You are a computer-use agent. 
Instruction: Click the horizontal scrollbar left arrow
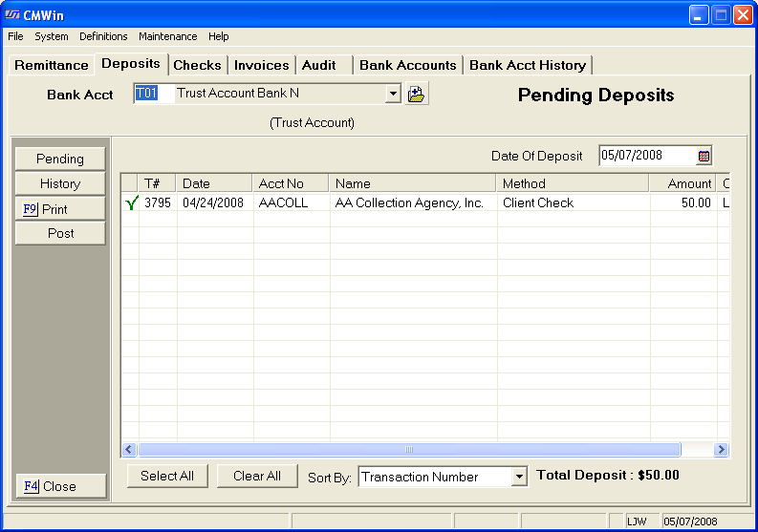click(129, 450)
